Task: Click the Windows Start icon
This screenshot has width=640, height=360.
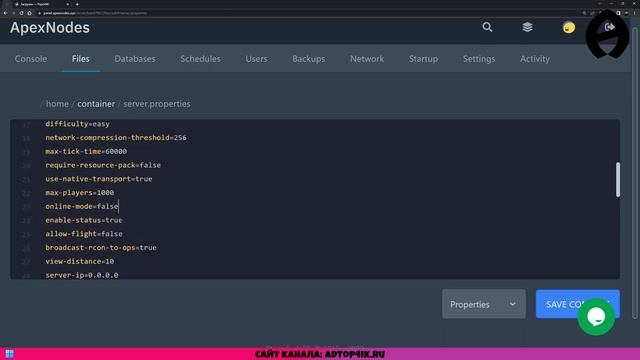Action: 9,353
